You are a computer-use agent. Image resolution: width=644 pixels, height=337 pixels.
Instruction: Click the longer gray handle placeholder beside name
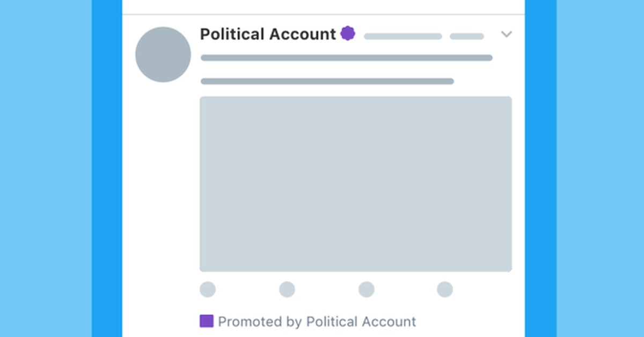[403, 36]
